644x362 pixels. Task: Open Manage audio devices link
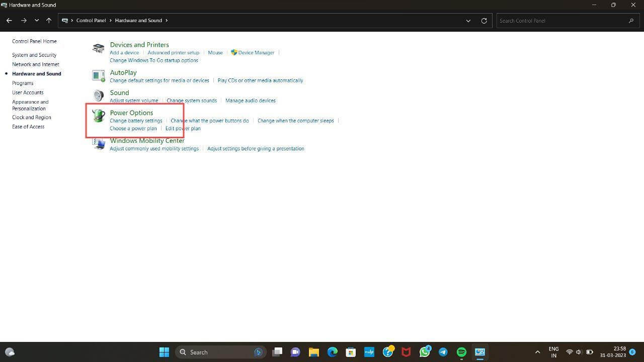coord(251,101)
